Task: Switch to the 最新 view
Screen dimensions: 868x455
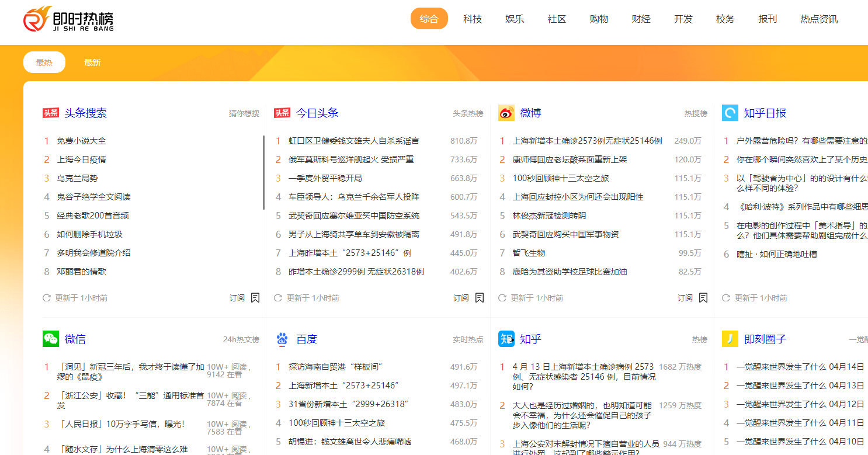Action: pos(92,62)
